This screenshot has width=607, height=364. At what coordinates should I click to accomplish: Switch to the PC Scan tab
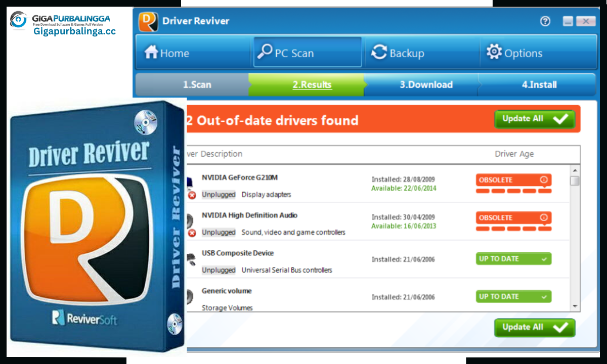click(x=307, y=52)
